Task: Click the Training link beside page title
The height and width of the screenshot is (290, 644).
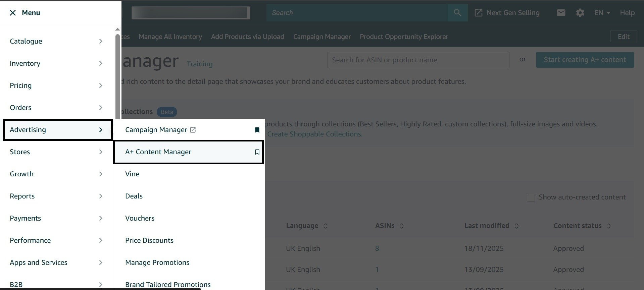Action: 200,64
